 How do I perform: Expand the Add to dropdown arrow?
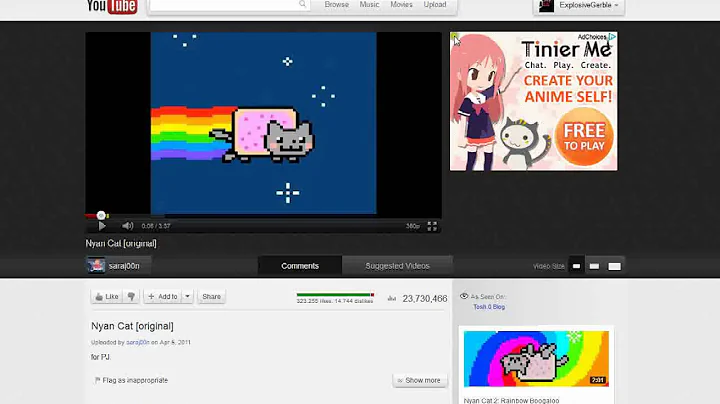coord(187,297)
